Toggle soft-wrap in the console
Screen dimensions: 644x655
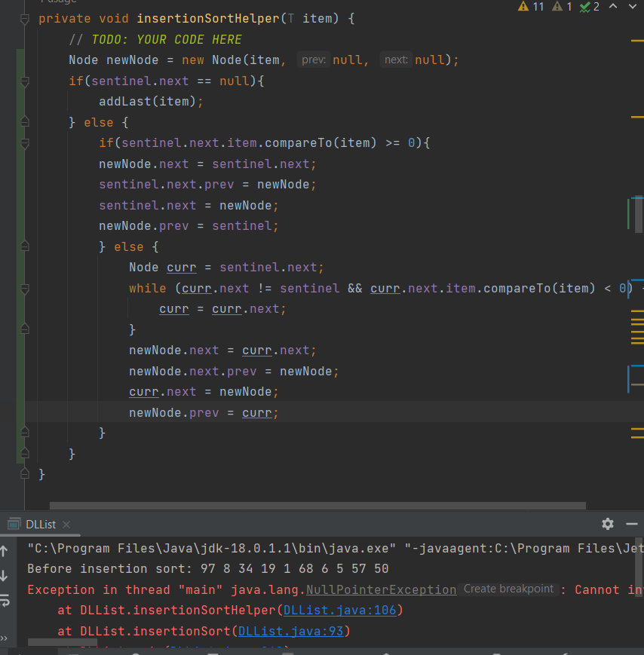coord(5,601)
